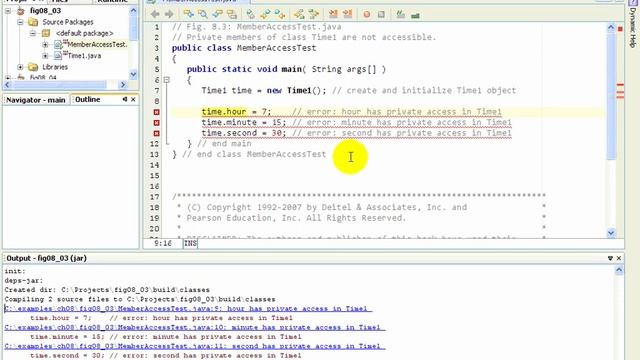This screenshot has height=360, width=640.
Task: Click error marker beside time.hour line
Action: pyautogui.click(x=156, y=112)
